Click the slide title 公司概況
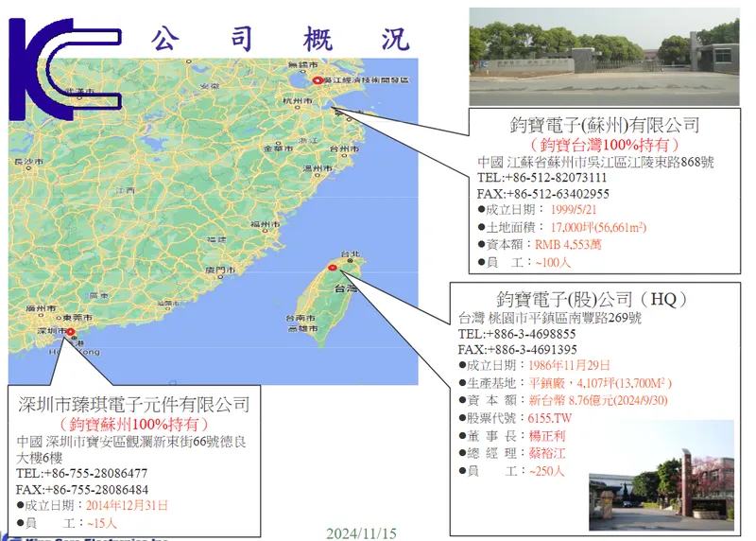 point(281,39)
